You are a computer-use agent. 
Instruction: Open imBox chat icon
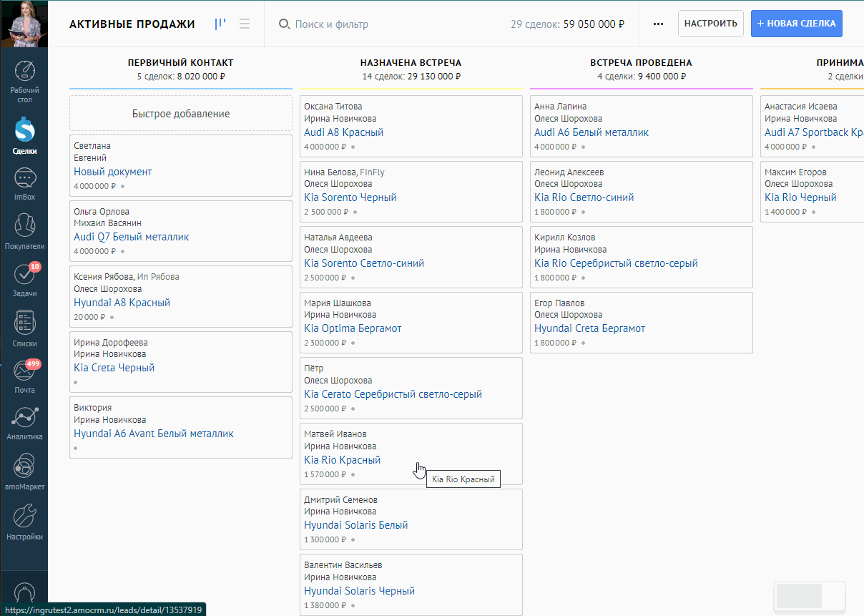point(25,183)
